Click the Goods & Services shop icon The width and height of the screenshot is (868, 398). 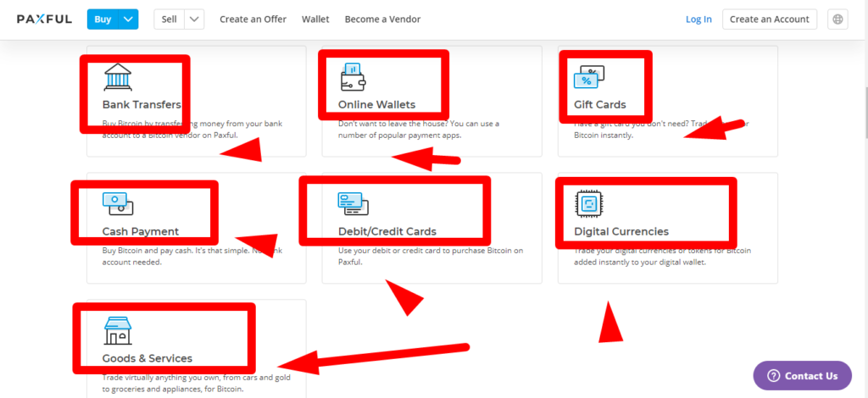click(117, 330)
